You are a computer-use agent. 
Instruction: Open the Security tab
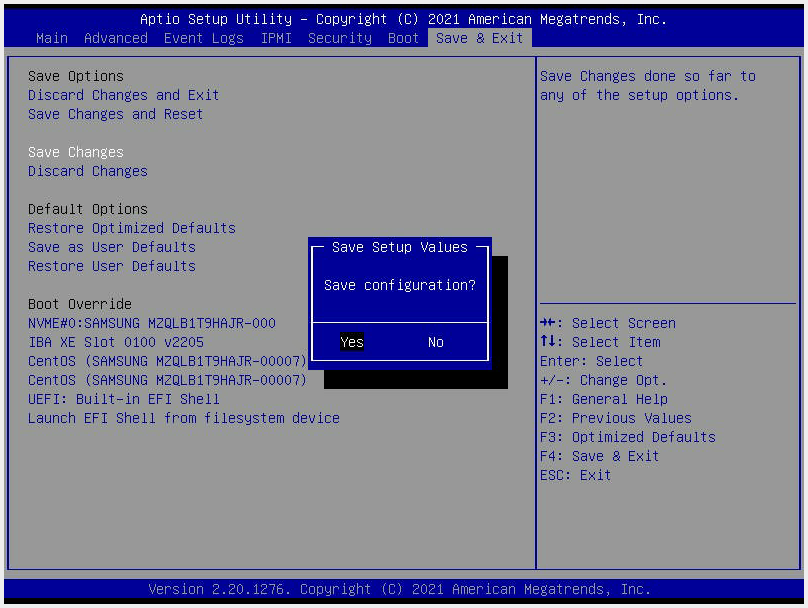[340, 38]
